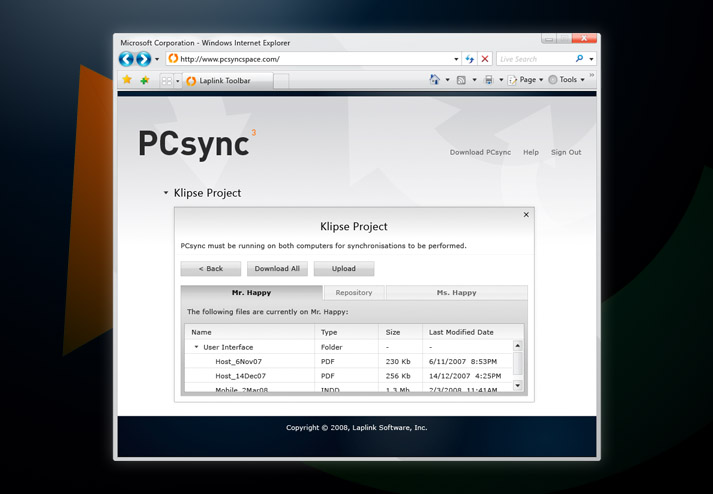Image resolution: width=713 pixels, height=494 pixels.
Task: Click the red Stop loading icon
Action: coord(485,59)
